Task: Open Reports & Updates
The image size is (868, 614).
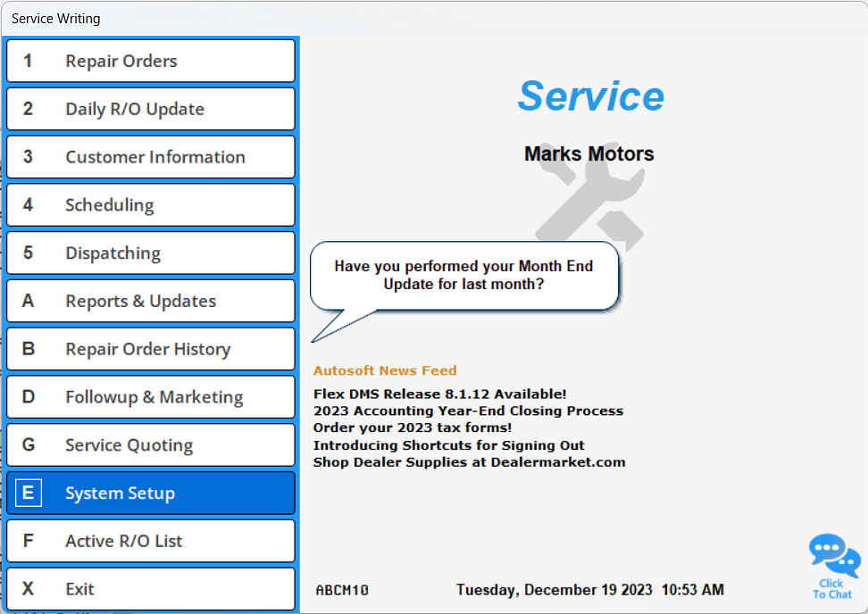Action: 150,301
